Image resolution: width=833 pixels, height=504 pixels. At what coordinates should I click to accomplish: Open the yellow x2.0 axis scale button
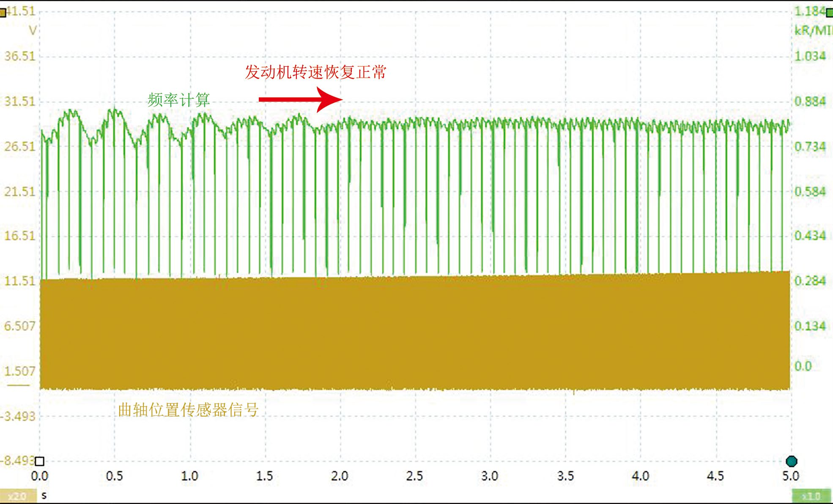click(x=17, y=496)
